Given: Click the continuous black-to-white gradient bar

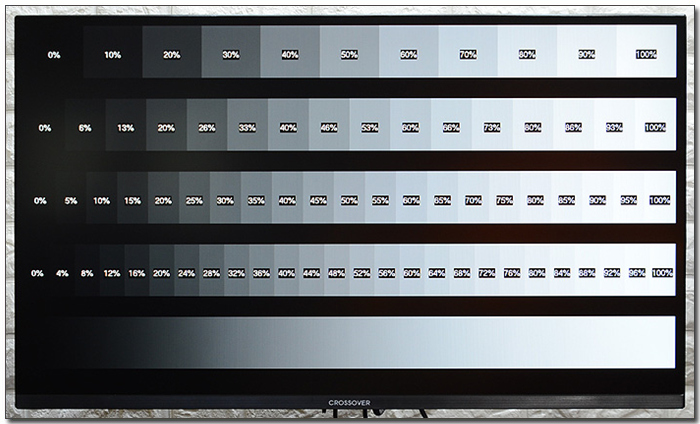Looking at the screenshot, I should 350,342.
